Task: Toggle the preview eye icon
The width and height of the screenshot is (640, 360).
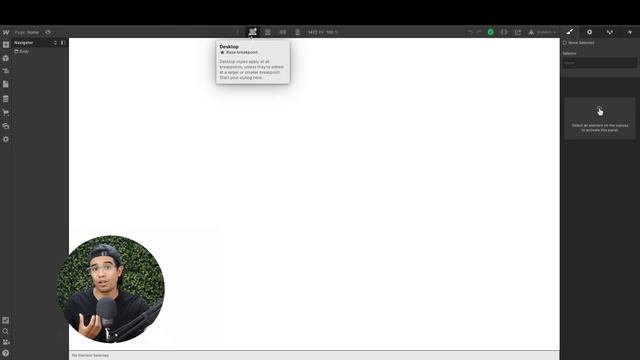Action: coord(48,32)
